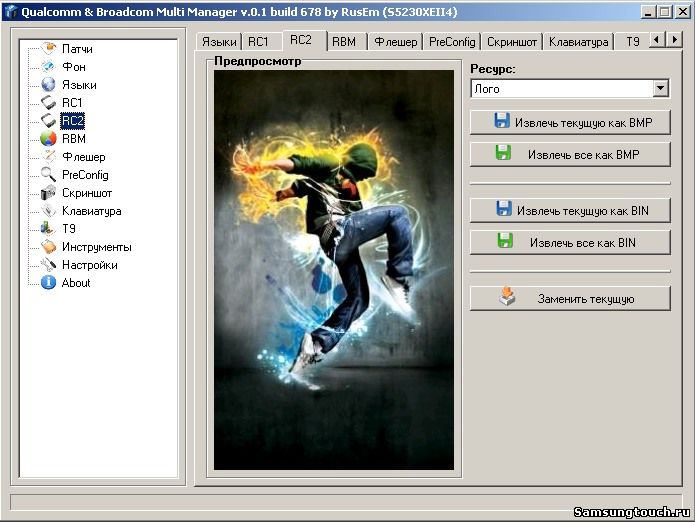Open Настройки in the navigation tree
Screen dimensions: 695x522
click(x=90, y=265)
